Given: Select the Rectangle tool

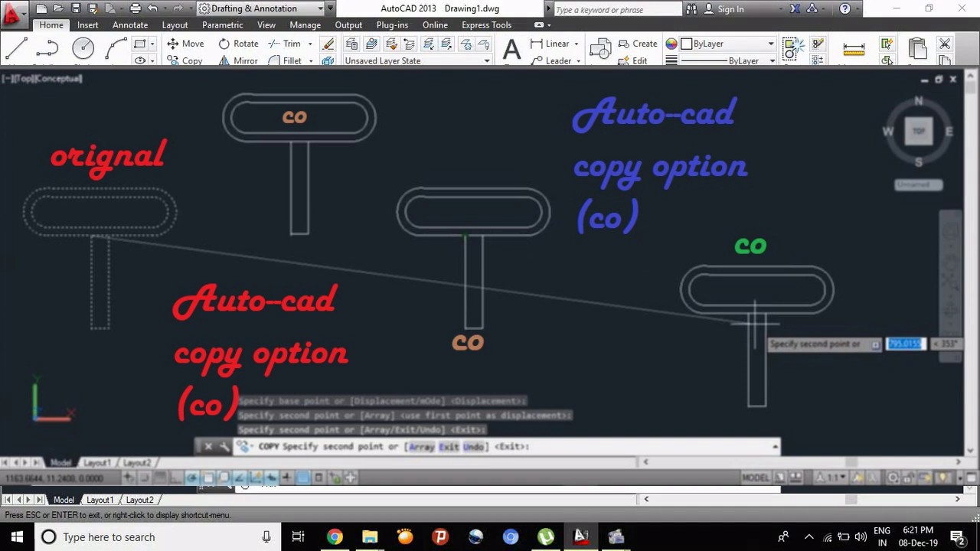Looking at the screenshot, I should pos(139,44).
